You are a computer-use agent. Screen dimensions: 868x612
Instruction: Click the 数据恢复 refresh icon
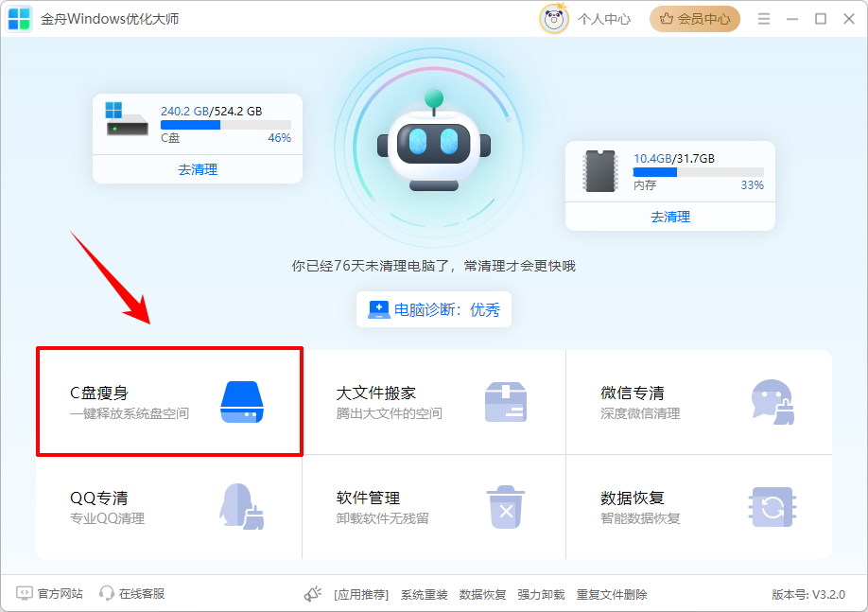coord(773,507)
